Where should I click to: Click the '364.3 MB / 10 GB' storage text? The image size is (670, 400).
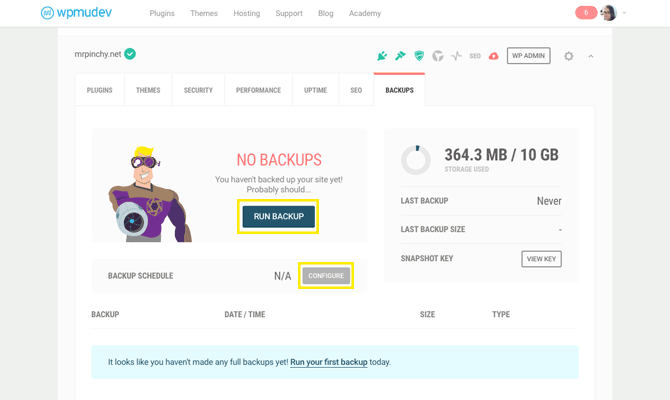(501, 155)
